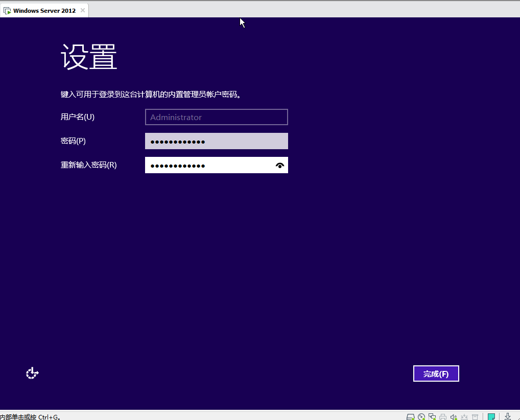
Task: Select the Windows Server 2012 tab
Action: [x=44, y=11]
